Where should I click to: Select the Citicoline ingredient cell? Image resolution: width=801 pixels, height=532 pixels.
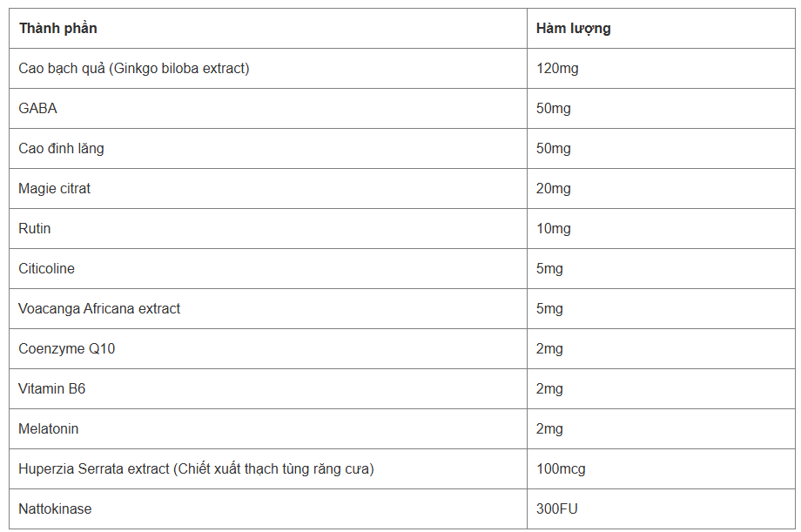[47, 269]
